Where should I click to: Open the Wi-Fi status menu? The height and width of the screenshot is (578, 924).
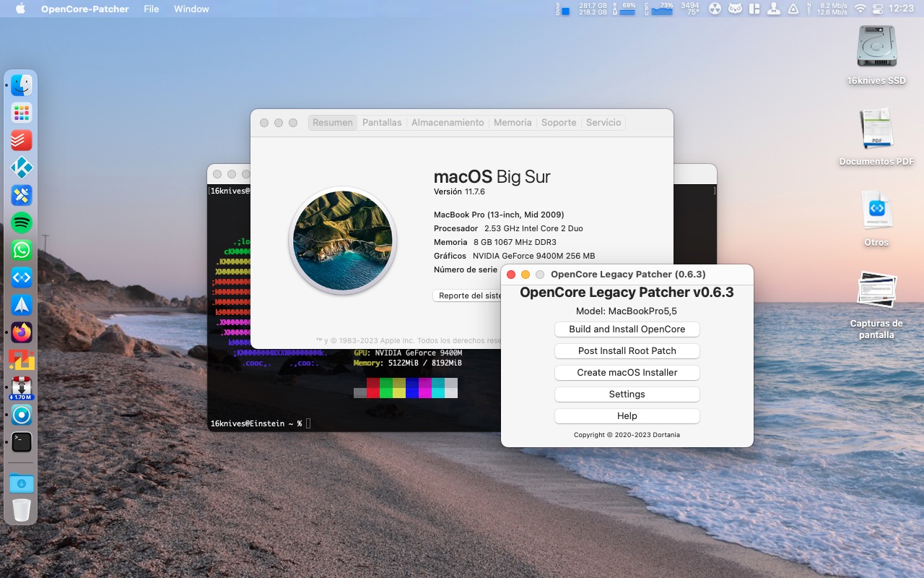pyautogui.click(x=860, y=9)
